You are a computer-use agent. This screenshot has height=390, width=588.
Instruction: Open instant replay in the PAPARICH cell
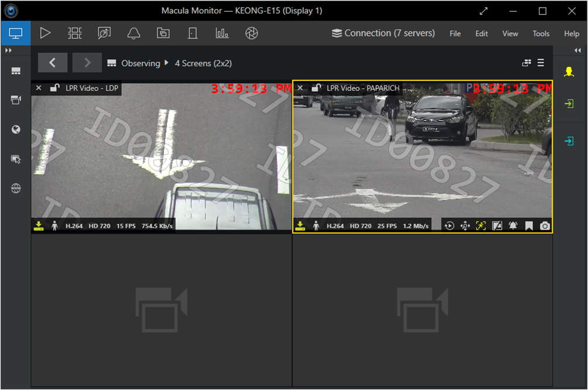[x=449, y=226]
